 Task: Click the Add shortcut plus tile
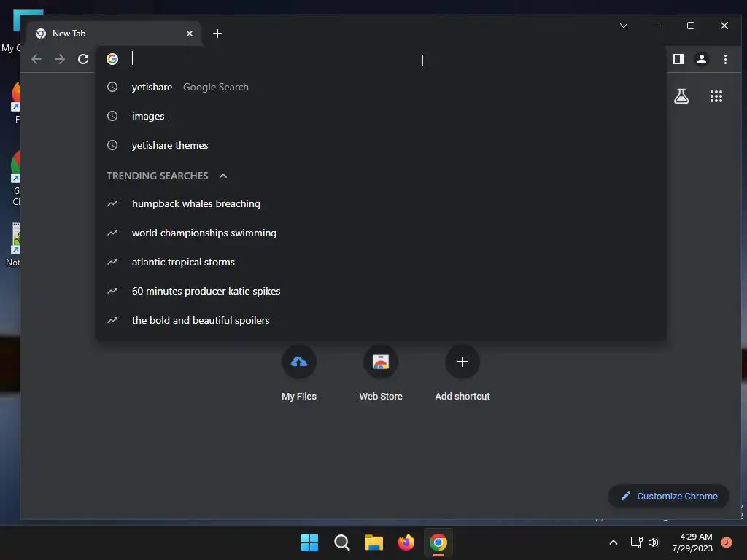462,373
